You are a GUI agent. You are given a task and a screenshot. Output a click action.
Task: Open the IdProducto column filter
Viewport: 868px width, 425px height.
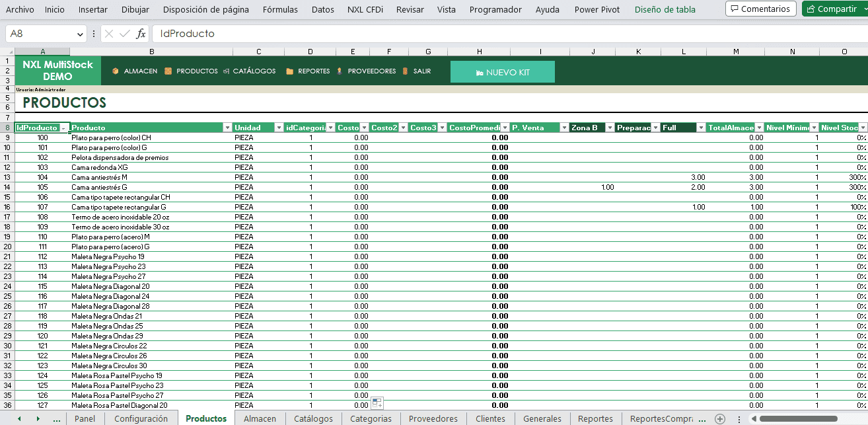64,128
